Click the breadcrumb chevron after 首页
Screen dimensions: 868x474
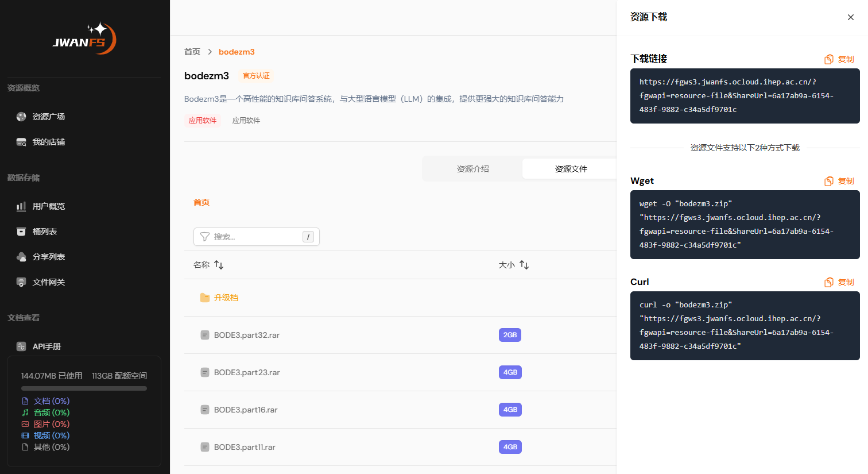coord(210,52)
